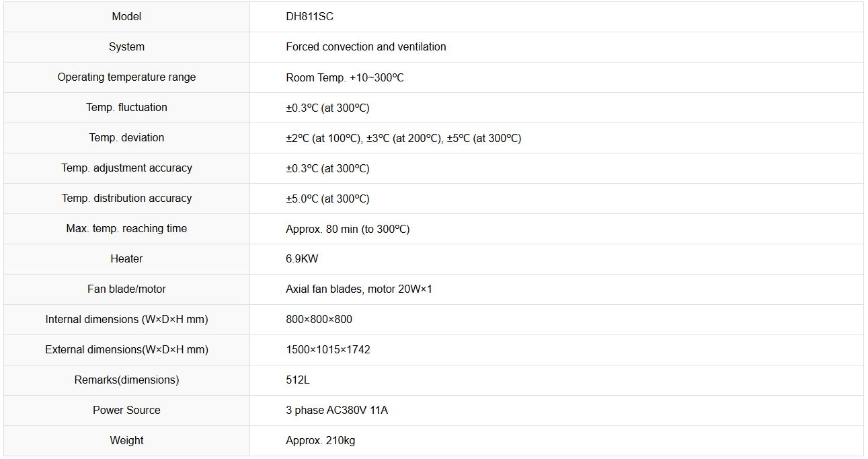Click the Approx. 210kg weight value
Screen dimensions: 868x459
[320, 441]
